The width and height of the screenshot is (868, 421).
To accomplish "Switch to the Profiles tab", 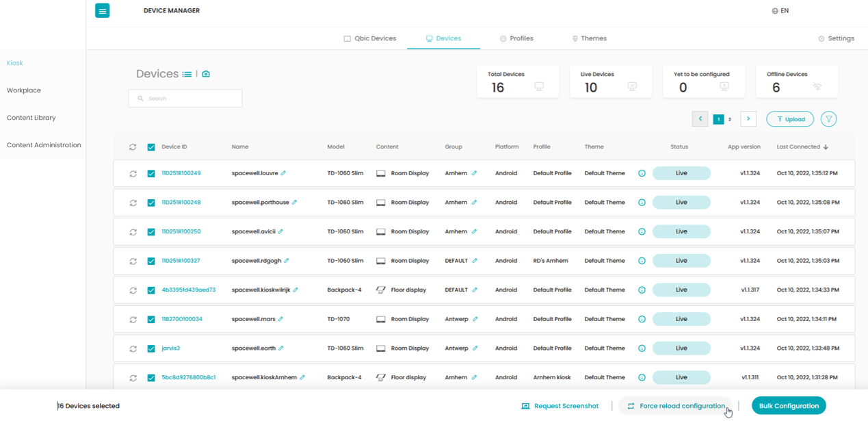I will pos(516,38).
